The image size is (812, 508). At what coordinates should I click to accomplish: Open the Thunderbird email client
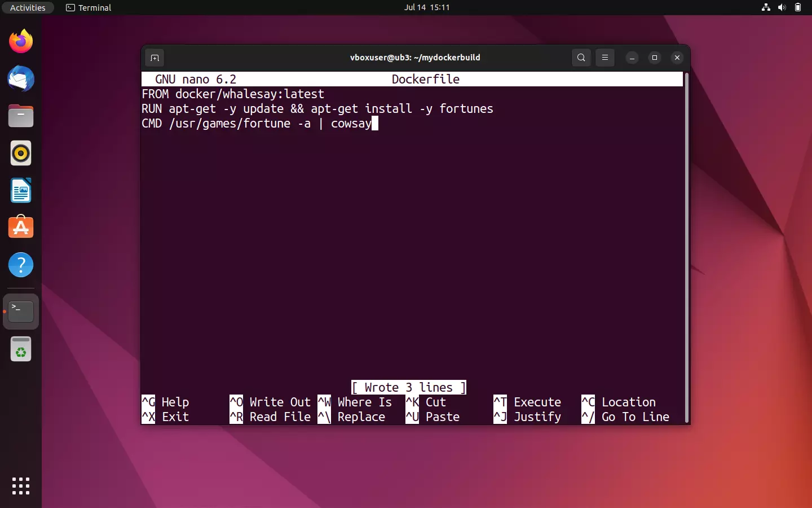tap(20, 78)
